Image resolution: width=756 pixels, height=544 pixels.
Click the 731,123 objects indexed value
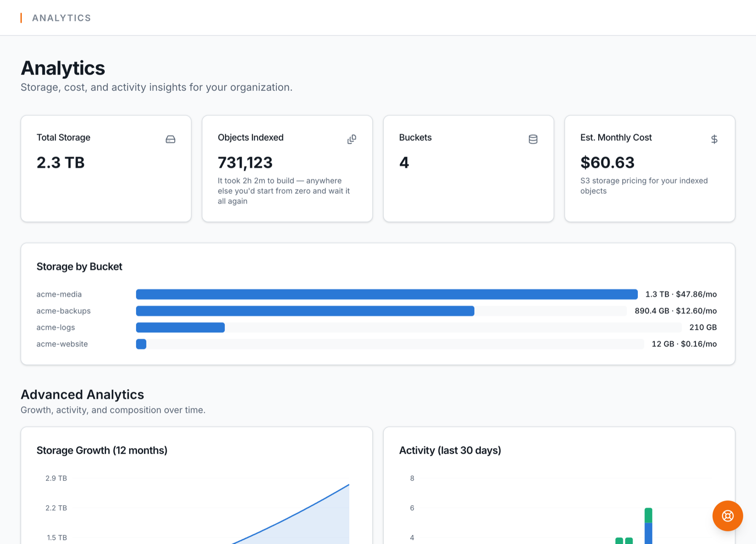coord(245,163)
